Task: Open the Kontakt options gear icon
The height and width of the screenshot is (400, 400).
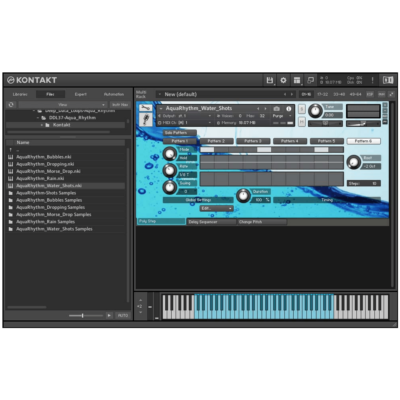Action: 283,80
